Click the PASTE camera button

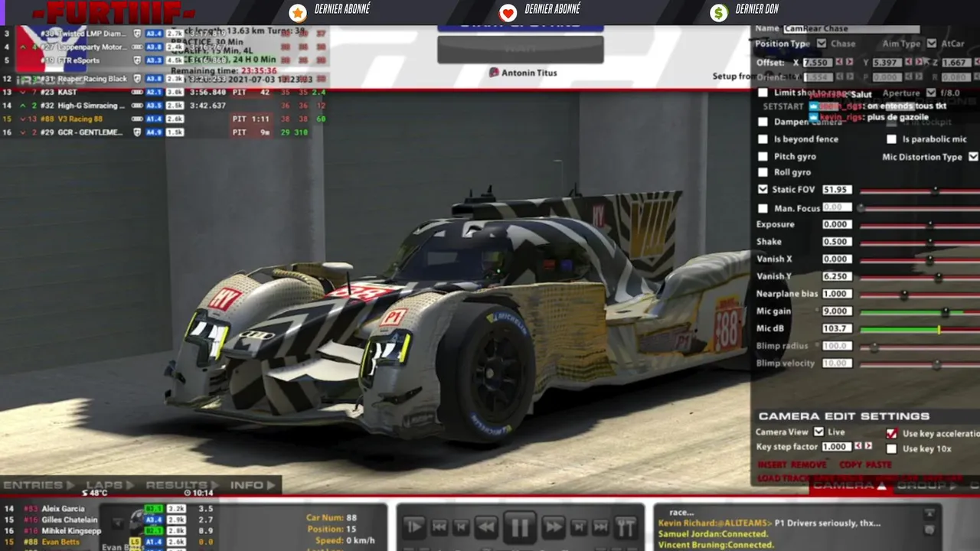(879, 465)
